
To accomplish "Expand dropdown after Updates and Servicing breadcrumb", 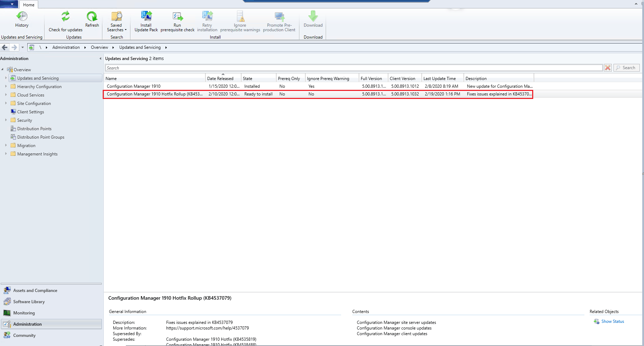I will pos(166,47).
